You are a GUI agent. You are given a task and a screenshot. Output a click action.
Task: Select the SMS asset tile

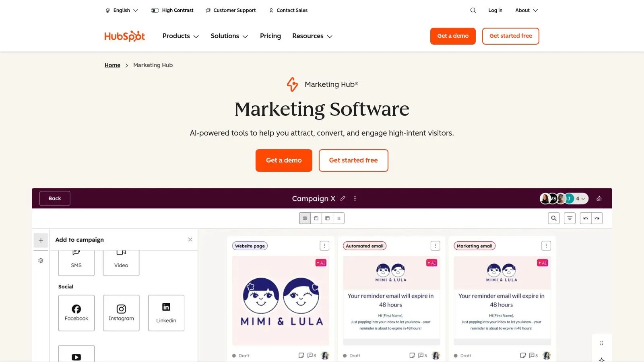pyautogui.click(x=76, y=263)
